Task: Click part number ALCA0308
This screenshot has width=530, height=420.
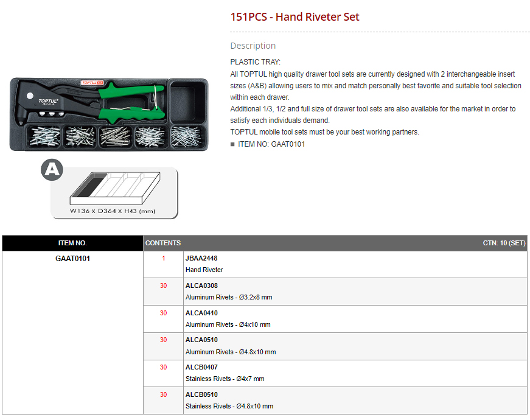Action: pos(201,285)
